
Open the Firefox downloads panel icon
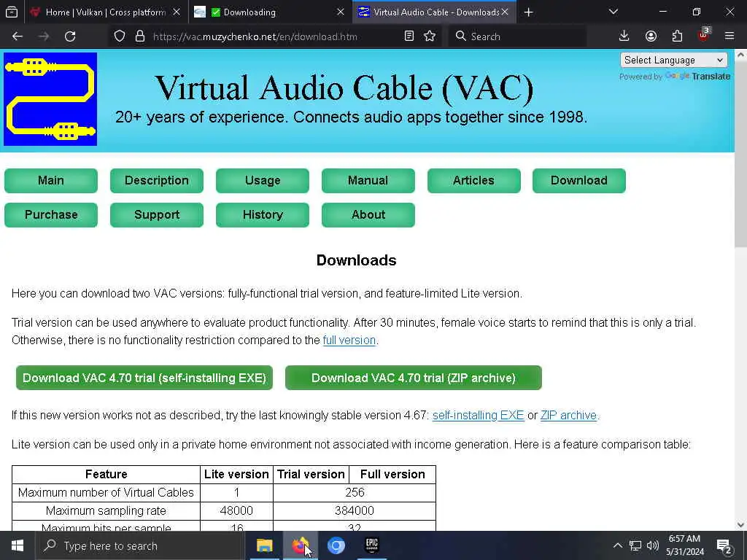(624, 36)
